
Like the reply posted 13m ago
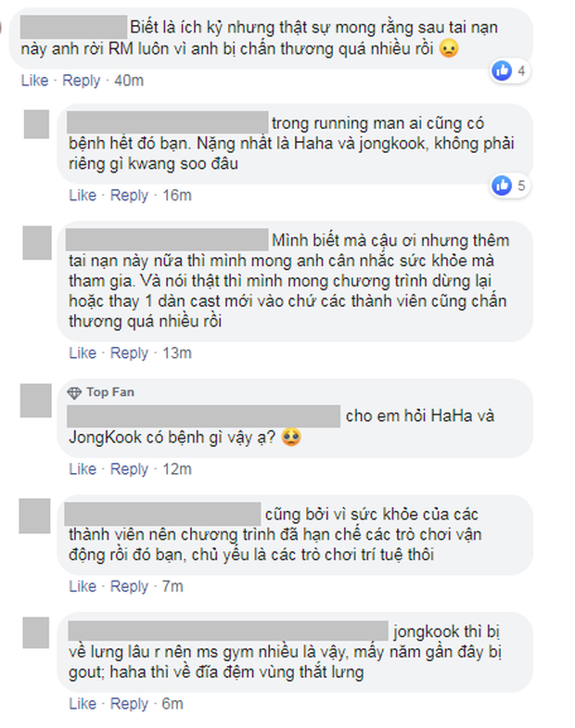tap(83, 352)
